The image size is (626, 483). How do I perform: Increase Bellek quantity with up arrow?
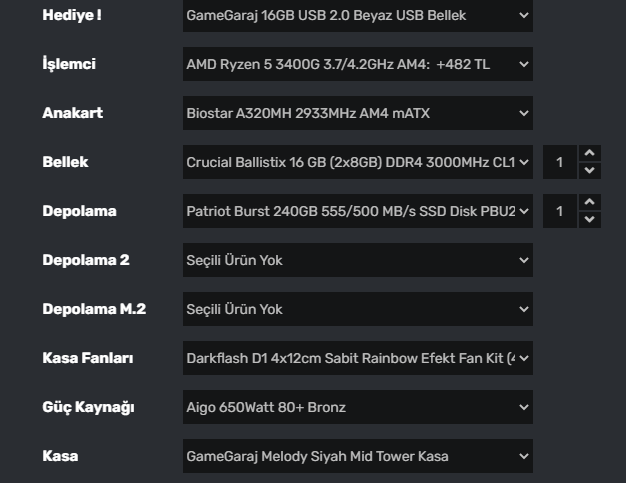coord(590,153)
